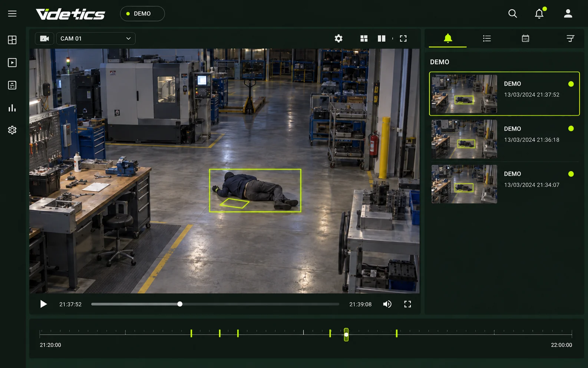Switch to the calendar tab
The image size is (588, 368).
[525, 38]
